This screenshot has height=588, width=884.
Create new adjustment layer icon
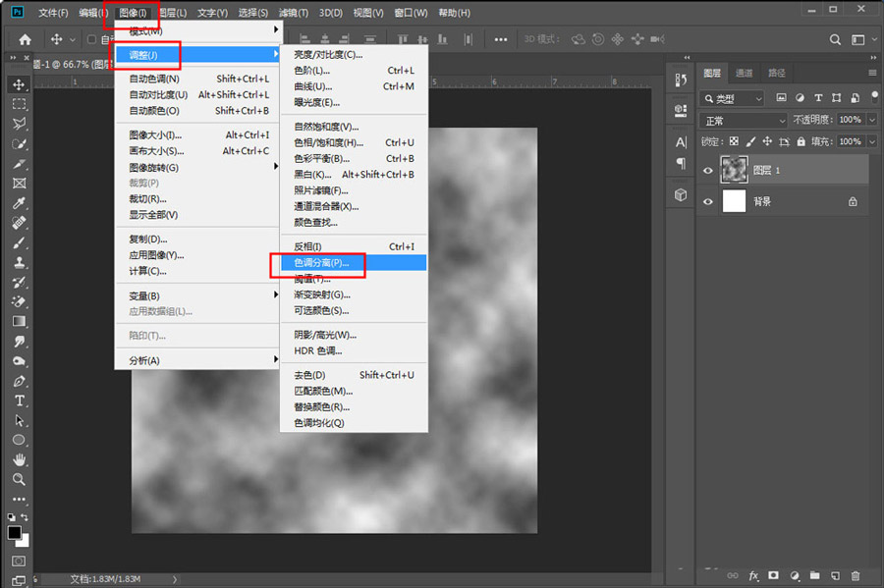[x=795, y=575]
